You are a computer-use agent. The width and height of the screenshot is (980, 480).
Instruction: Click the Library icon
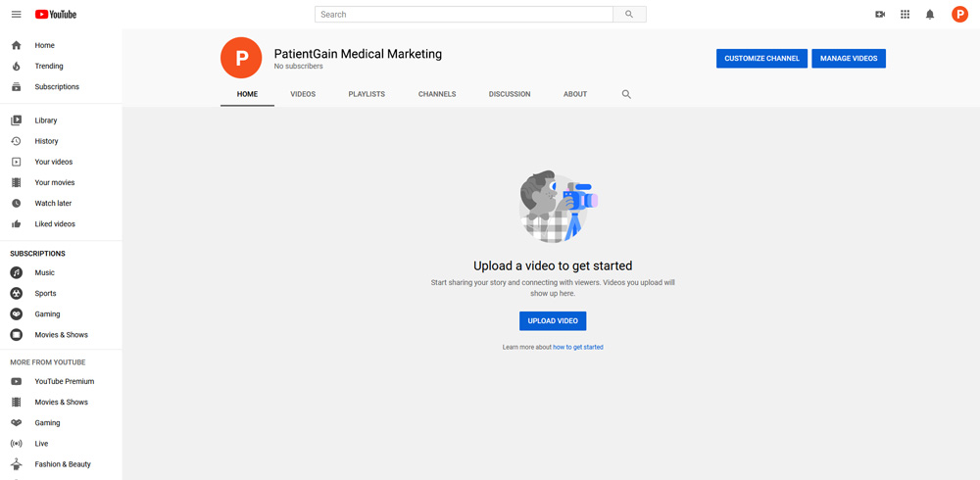click(17, 120)
